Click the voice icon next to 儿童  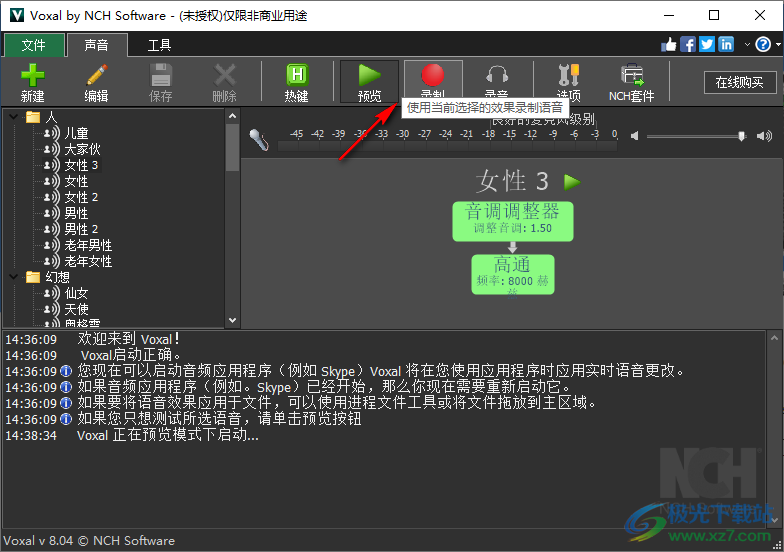click(x=52, y=134)
